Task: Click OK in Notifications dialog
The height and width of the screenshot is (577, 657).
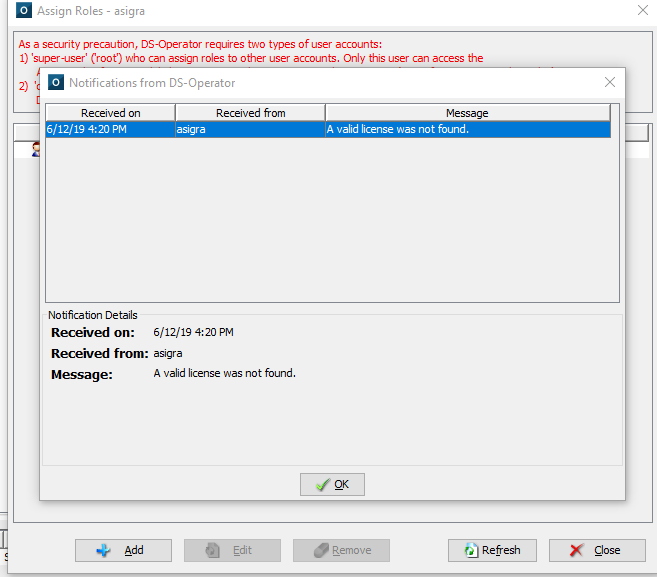Action: pyautogui.click(x=332, y=484)
